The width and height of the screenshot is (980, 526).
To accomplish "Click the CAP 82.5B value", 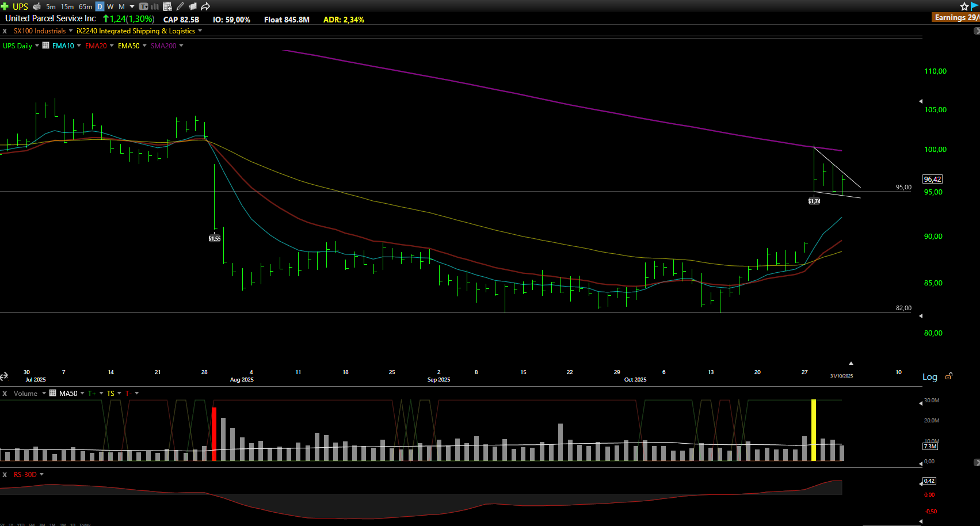I will tap(181, 20).
